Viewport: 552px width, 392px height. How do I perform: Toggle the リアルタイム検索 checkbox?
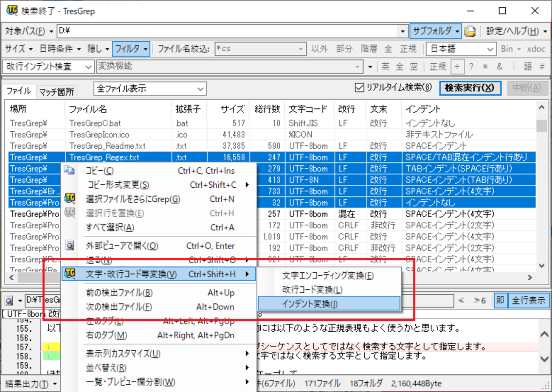coord(360,87)
